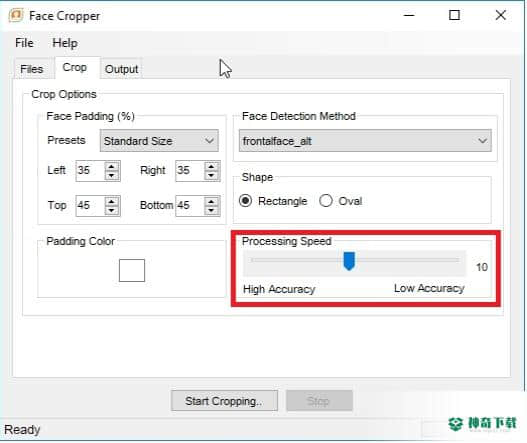The height and width of the screenshot is (443, 527).
Task: Click the Start Cropping button
Action: 224,401
